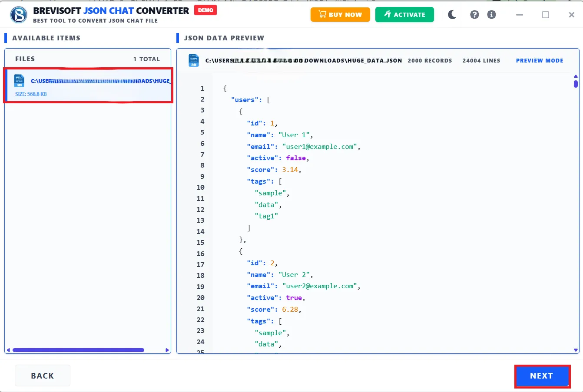583x392 pixels.
Task: Click the "user1@example.com" value
Action: pyautogui.click(x=319, y=147)
